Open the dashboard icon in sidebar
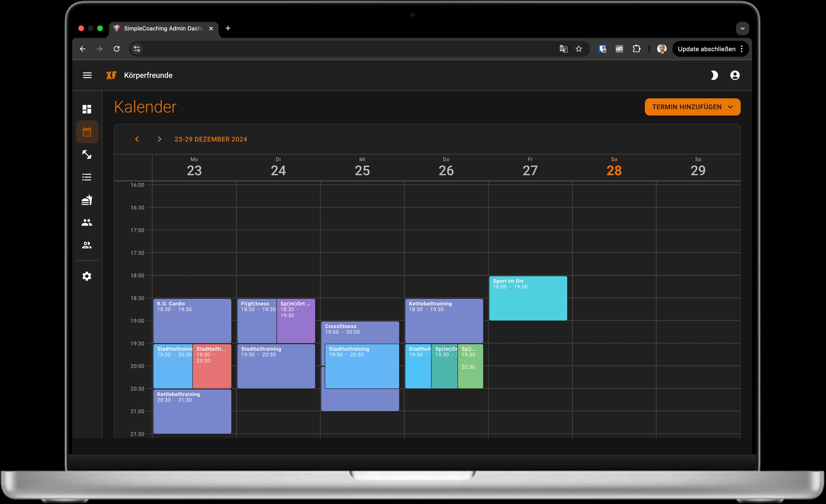The height and width of the screenshot is (504, 826). tap(87, 109)
